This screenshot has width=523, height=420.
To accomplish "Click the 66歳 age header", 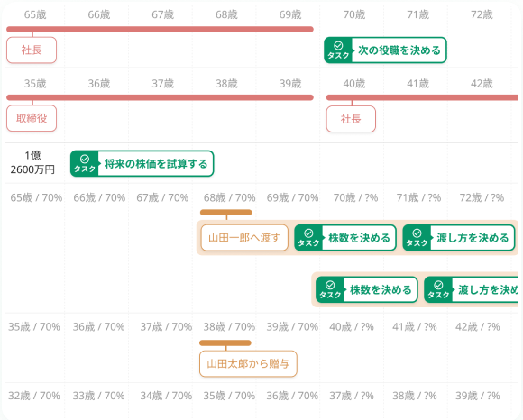I will [99, 14].
